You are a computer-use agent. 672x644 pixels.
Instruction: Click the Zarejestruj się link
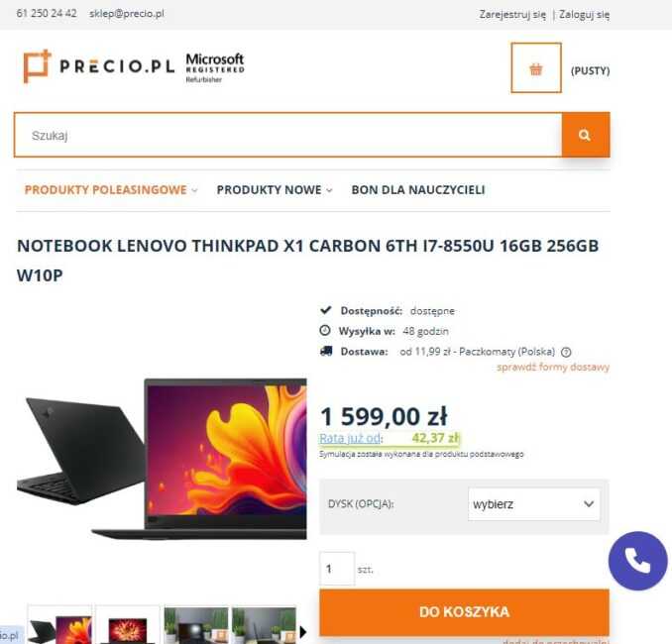tap(512, 15)
